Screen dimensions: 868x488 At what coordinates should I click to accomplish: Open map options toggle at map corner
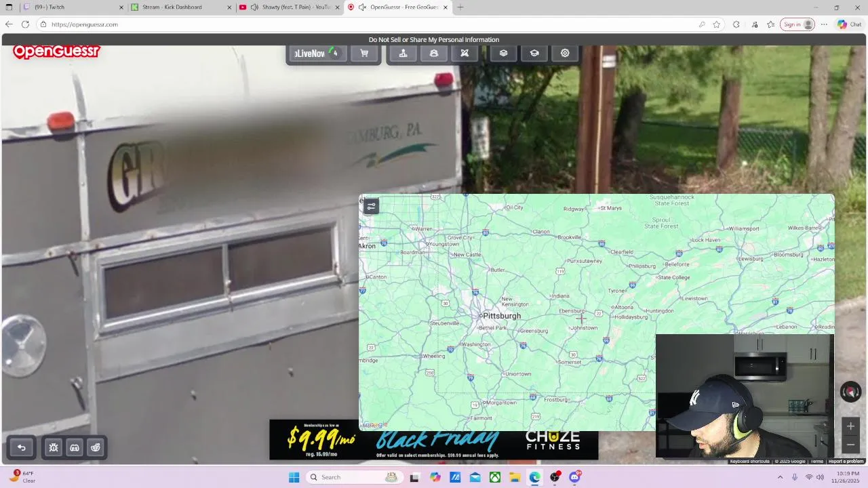click(371, 206)
